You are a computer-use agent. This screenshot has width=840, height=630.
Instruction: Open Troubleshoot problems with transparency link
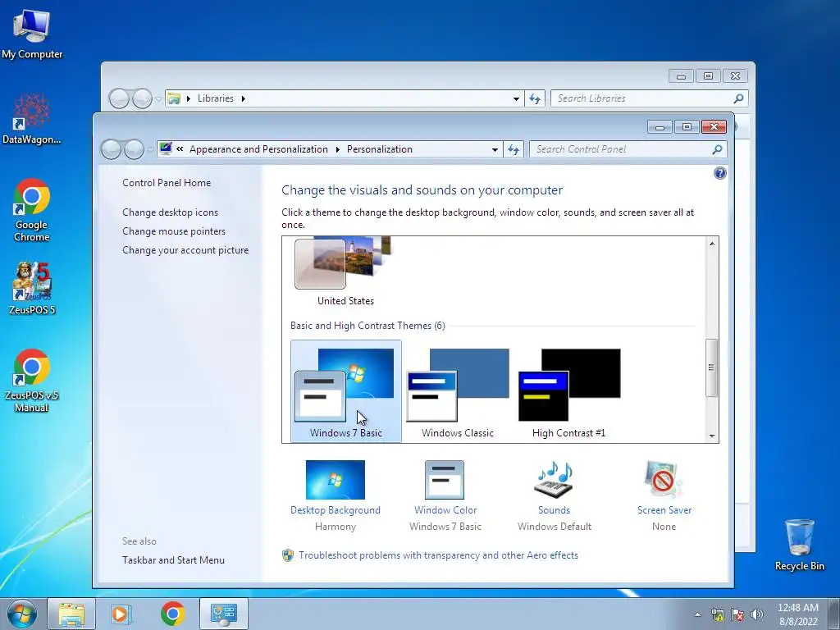click(x=438, y=555)
